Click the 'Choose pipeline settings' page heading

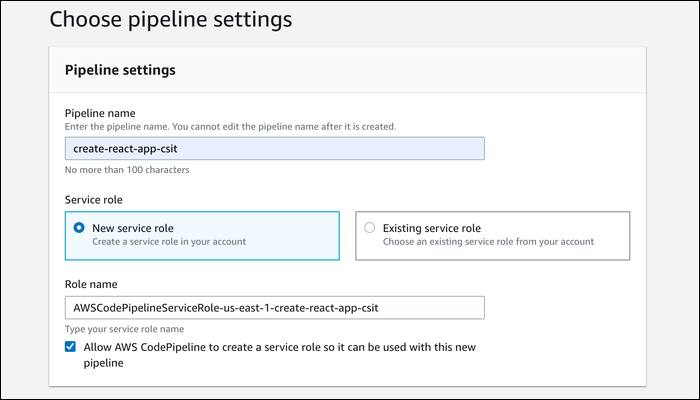(171, 20)
